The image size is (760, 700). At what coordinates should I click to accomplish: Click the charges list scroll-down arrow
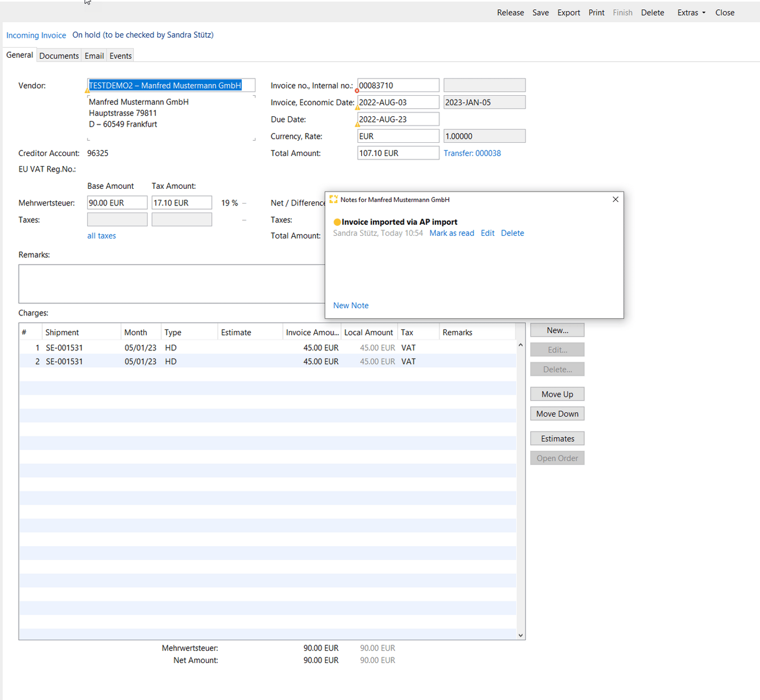click(520, 635)
